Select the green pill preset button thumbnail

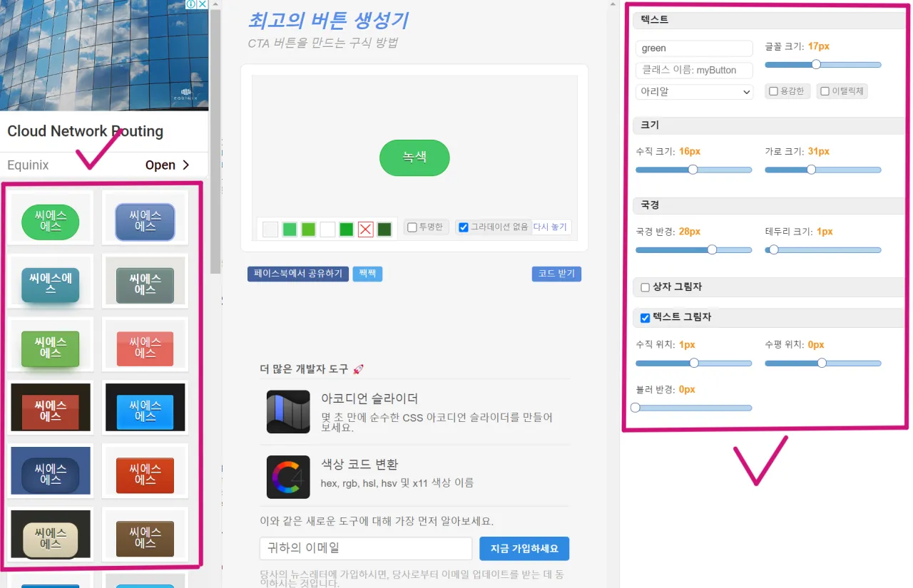(50, 221)
